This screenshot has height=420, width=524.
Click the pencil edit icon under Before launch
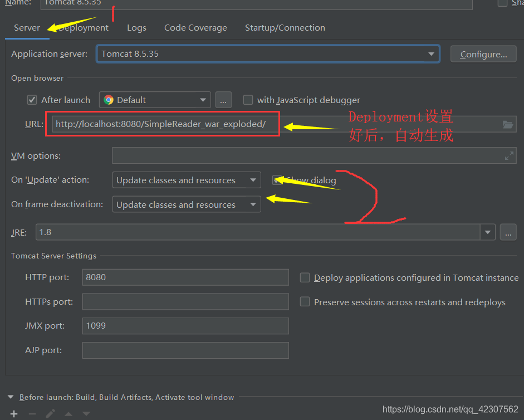coord(50,414)
